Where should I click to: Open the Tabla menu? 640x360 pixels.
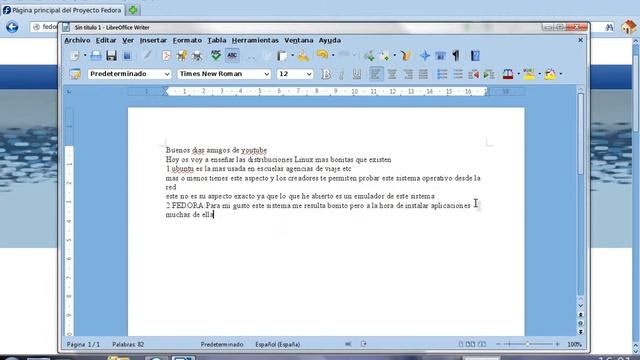(217, 40)
